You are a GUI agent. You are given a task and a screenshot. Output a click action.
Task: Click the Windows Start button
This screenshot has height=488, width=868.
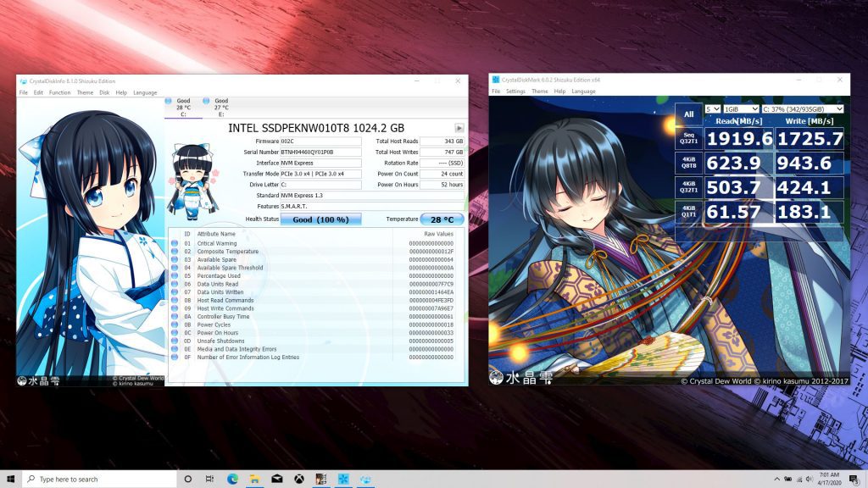(11, 479)
